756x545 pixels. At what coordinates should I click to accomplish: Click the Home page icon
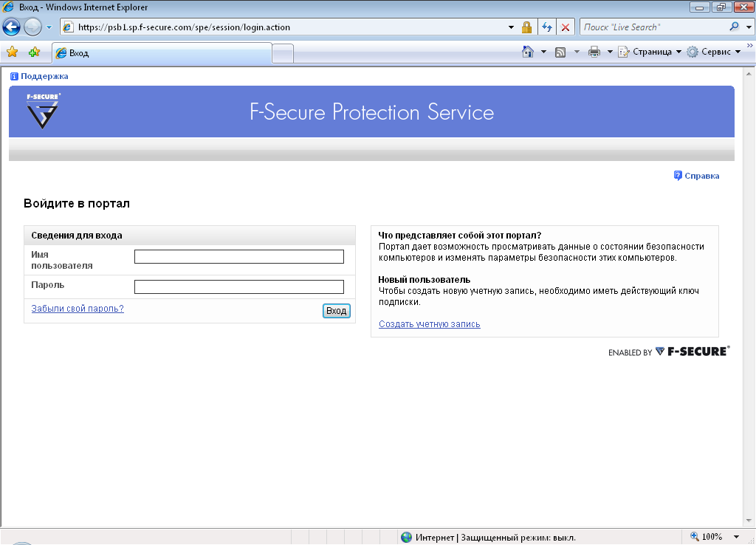coord(528,52)
